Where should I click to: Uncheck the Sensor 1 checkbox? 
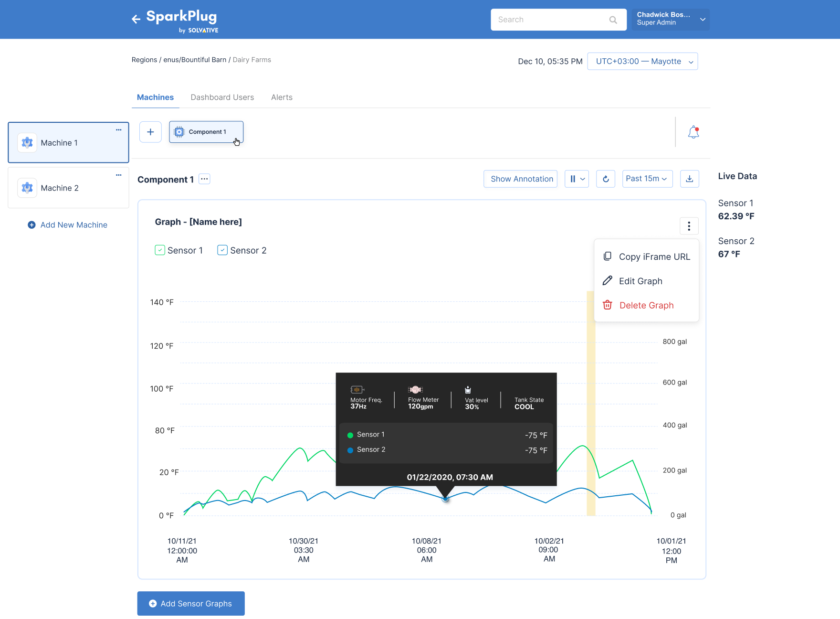click(x=160, y=250)
